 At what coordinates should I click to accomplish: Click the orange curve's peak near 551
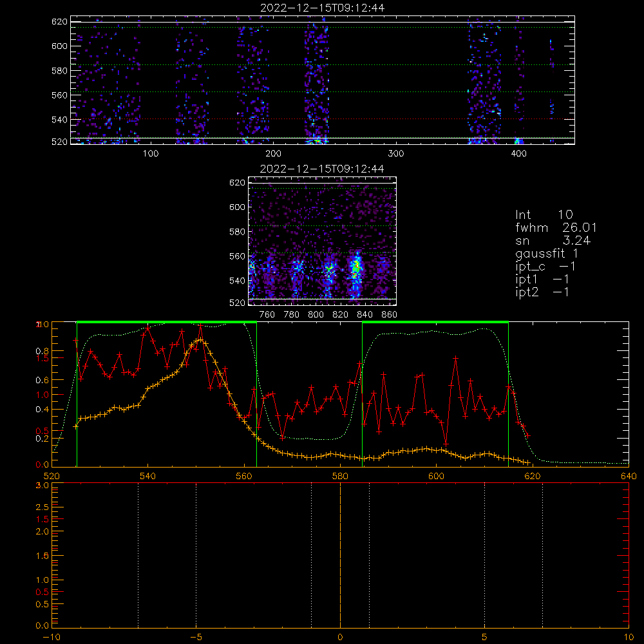pyautogui.click(x=200, y=339)
